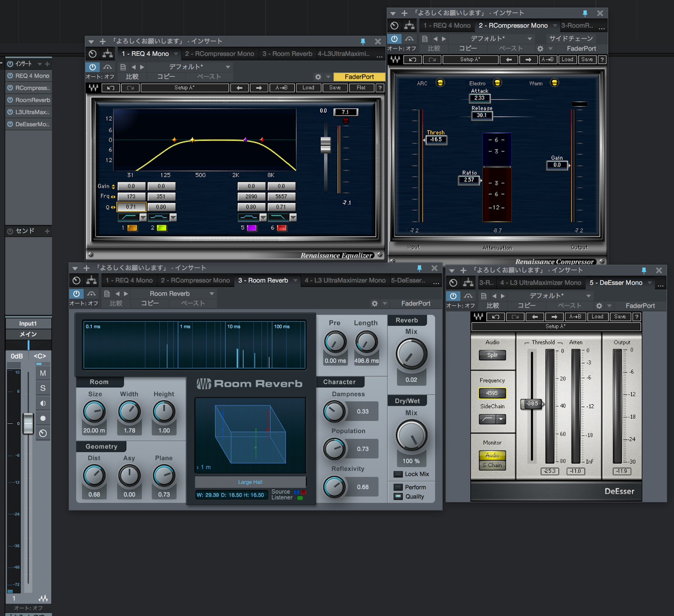Toggle the Lock Mix checkbox

click(398, 474)
